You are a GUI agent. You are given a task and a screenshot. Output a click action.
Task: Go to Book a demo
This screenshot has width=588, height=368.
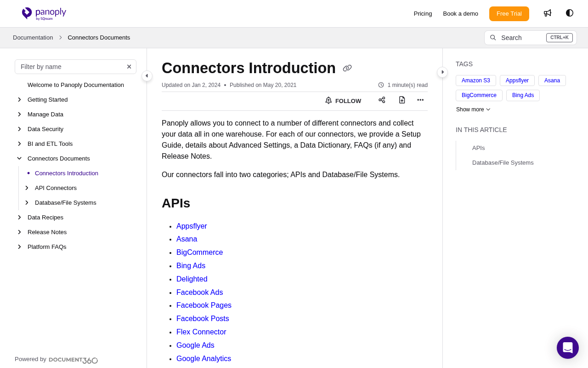[x=460, y=14]
